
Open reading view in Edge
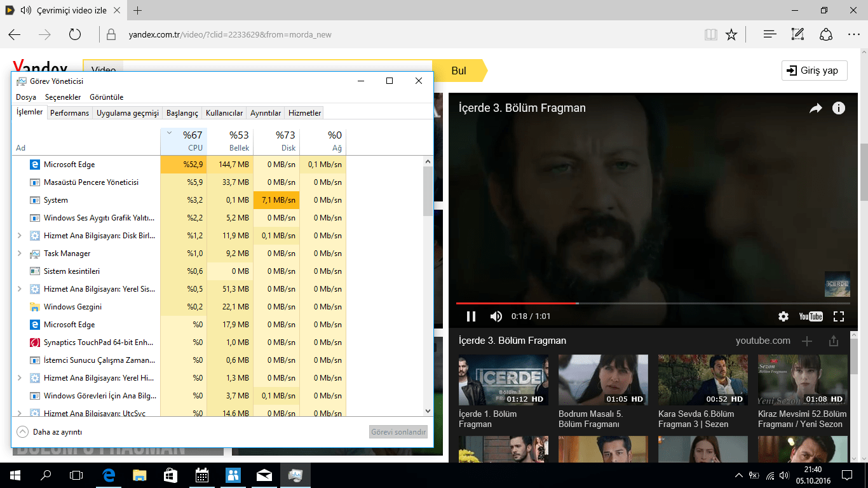click(710, 34)
